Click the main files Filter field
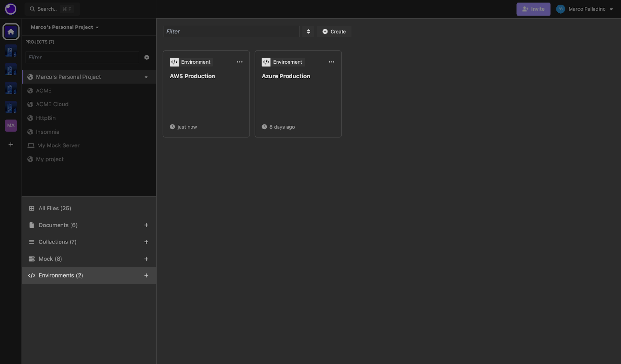The image size is (621, 364). point(231,32)
